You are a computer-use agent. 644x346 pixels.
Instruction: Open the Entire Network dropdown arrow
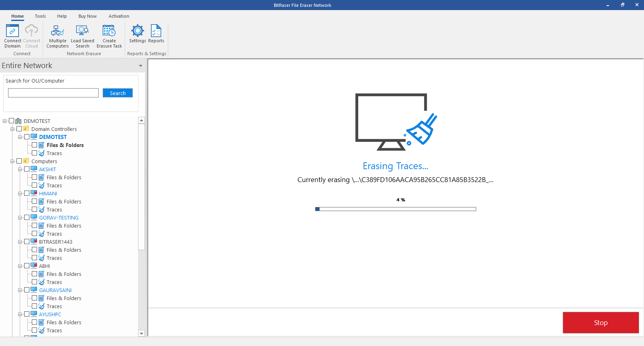(140, 66)
